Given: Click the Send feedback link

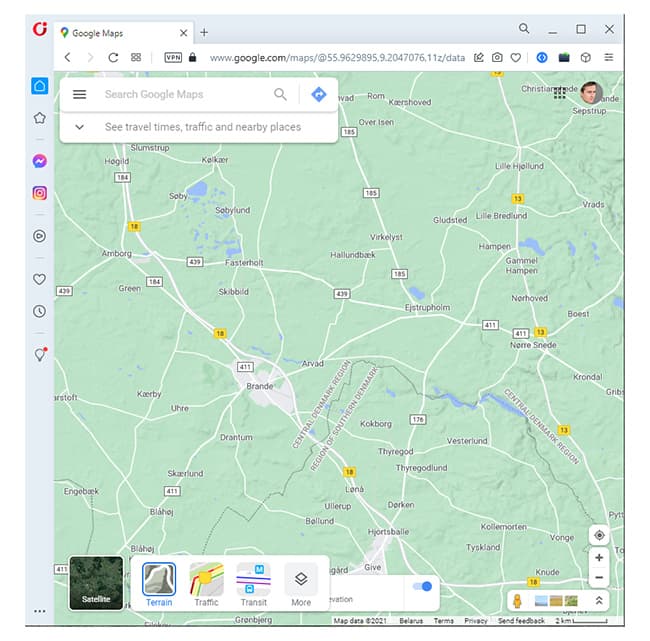Looking at the screenshot, I should [x=521, y=621].
